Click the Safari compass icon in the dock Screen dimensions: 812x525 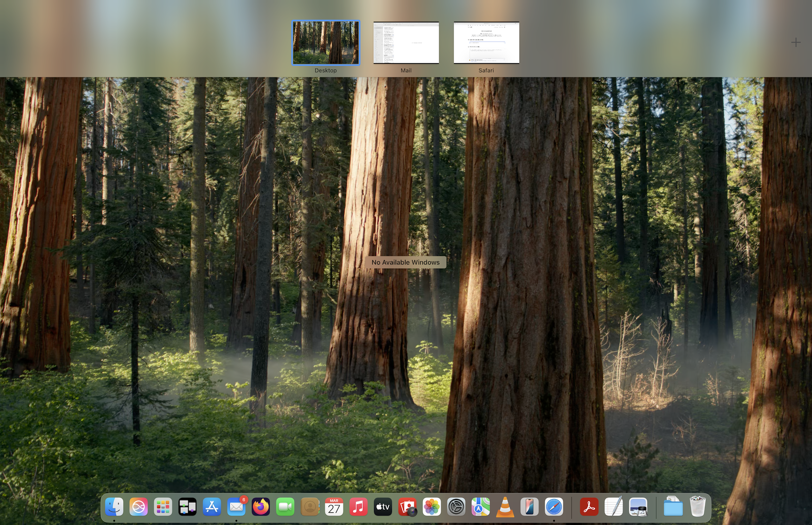tap(554, 507)
